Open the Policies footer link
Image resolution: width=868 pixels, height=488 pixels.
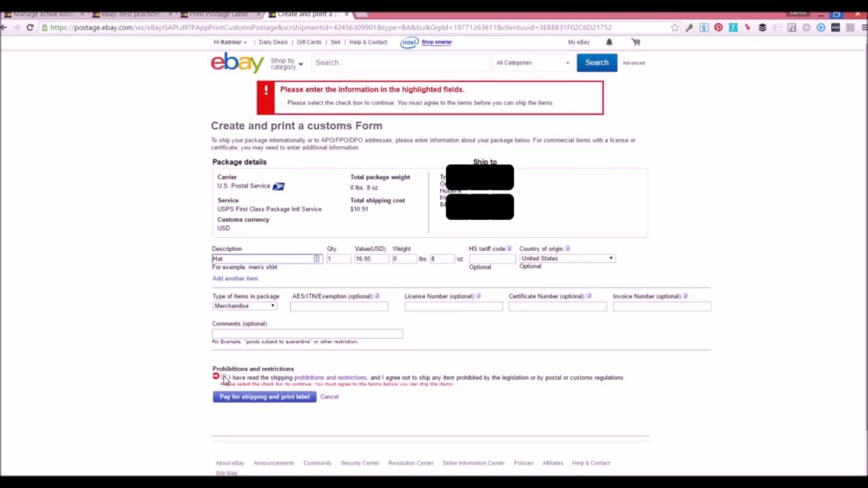[x=524, y=463]
